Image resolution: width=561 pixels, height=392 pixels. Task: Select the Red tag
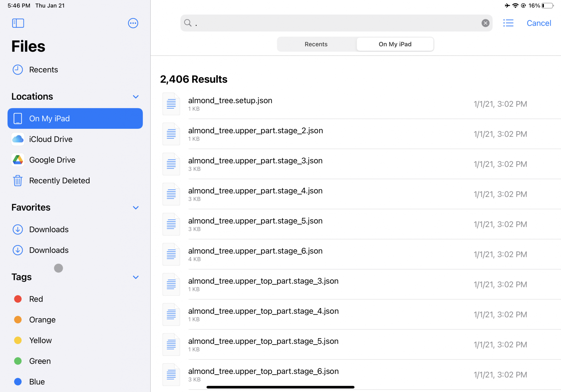coord(36,299)
